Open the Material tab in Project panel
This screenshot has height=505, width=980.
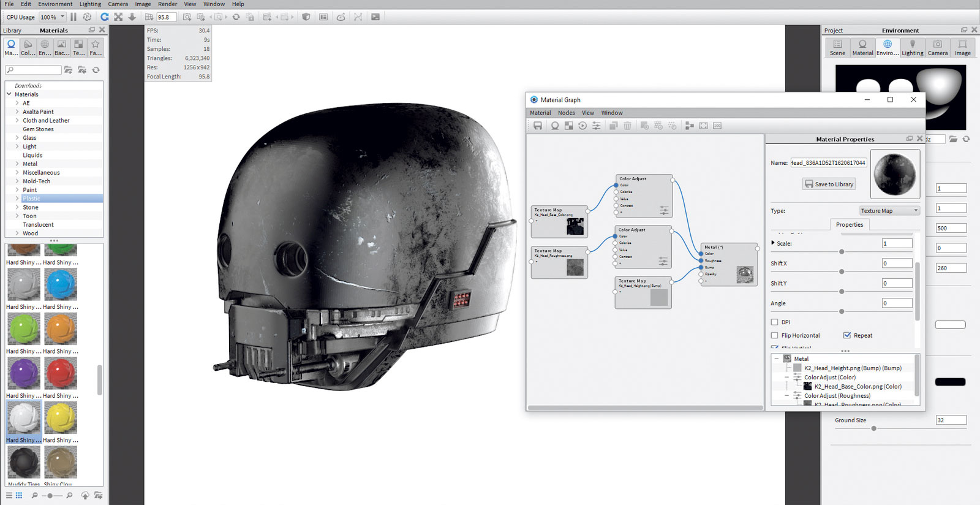[x=862, y=48]
